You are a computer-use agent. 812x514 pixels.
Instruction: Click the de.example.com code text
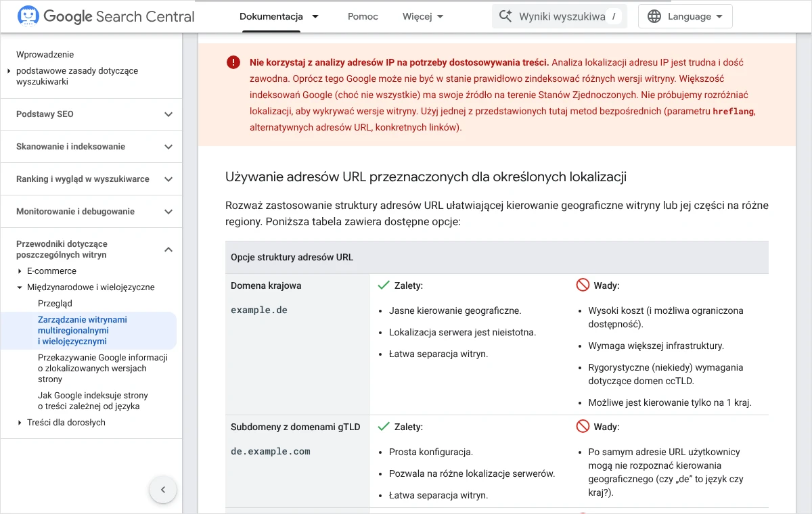point(271,451)
